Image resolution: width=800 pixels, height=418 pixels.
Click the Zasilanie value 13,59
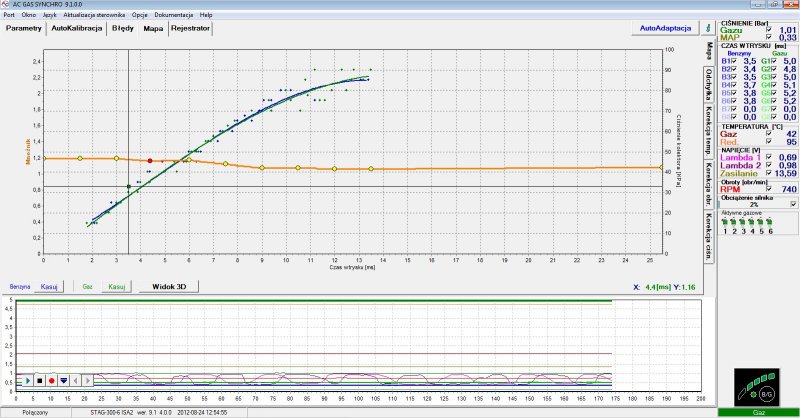786,174
